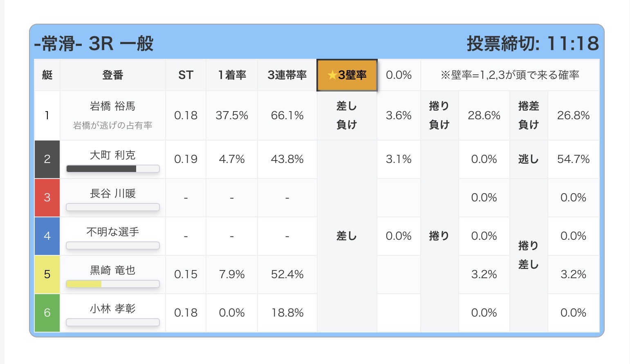This screenshot has width=630, height=364.
Task: Click racer 大町 利克 name
Action: [x=112, y=155]
